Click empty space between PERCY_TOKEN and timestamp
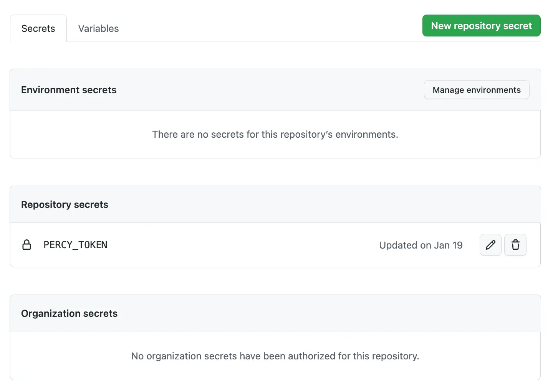 point(242,245)
